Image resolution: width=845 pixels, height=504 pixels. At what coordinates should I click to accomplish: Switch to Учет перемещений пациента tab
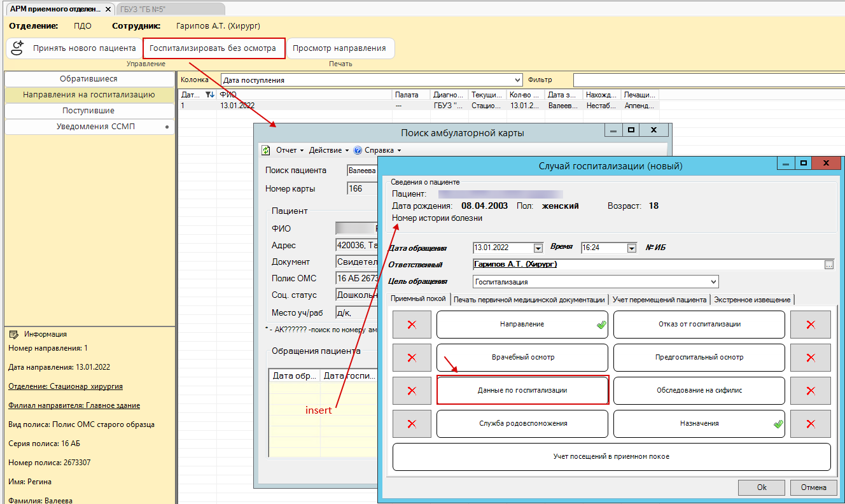click(659, 300)
